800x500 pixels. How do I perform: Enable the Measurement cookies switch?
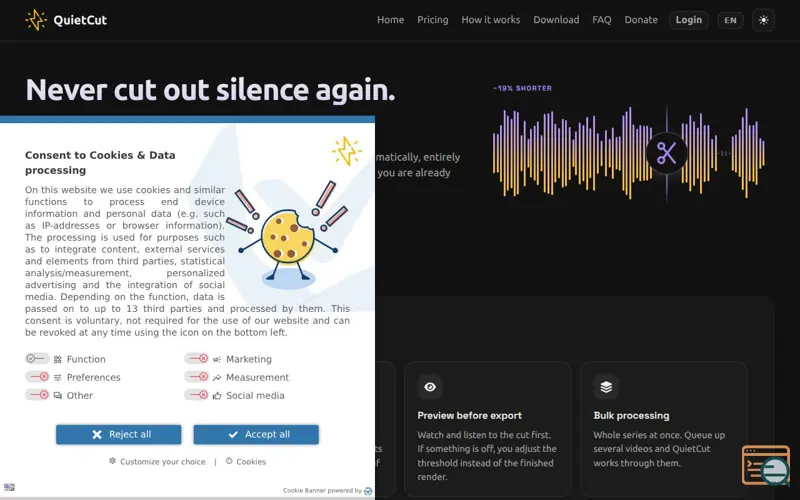(197, 377)
